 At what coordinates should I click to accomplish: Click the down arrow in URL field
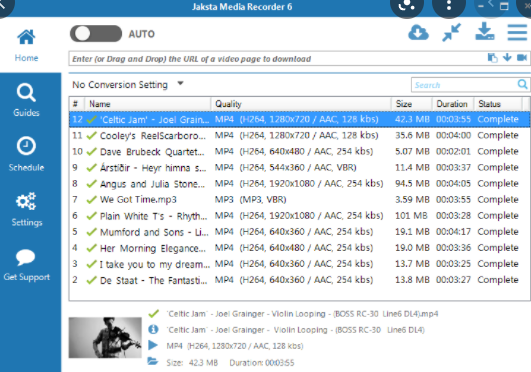(x=507, y=58)
